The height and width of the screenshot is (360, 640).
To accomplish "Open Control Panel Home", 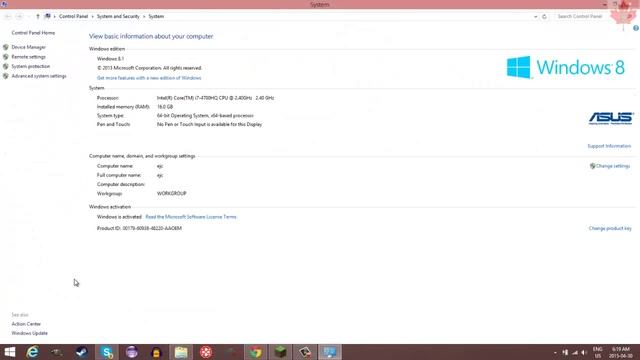I will pyautogui.click(x=33, y=33).
